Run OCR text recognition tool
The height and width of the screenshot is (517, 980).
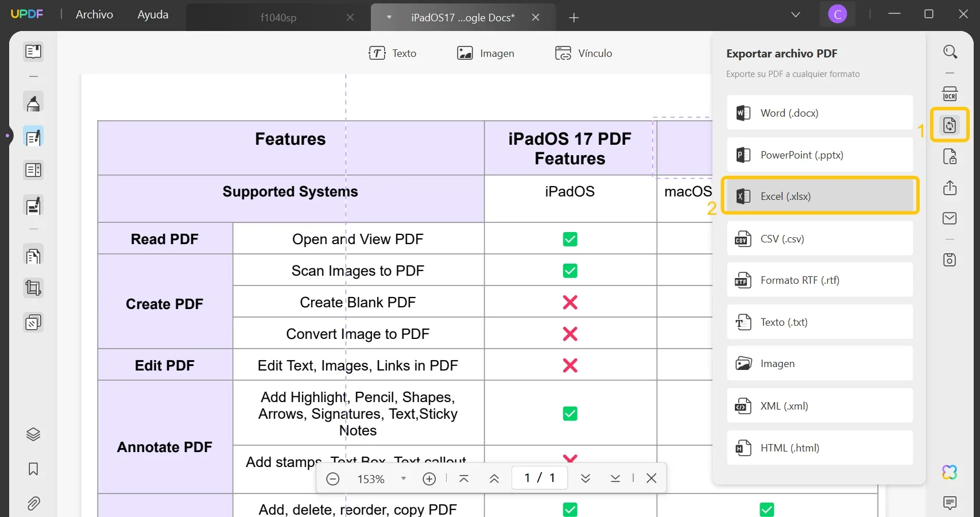click(x=950, y=94)
